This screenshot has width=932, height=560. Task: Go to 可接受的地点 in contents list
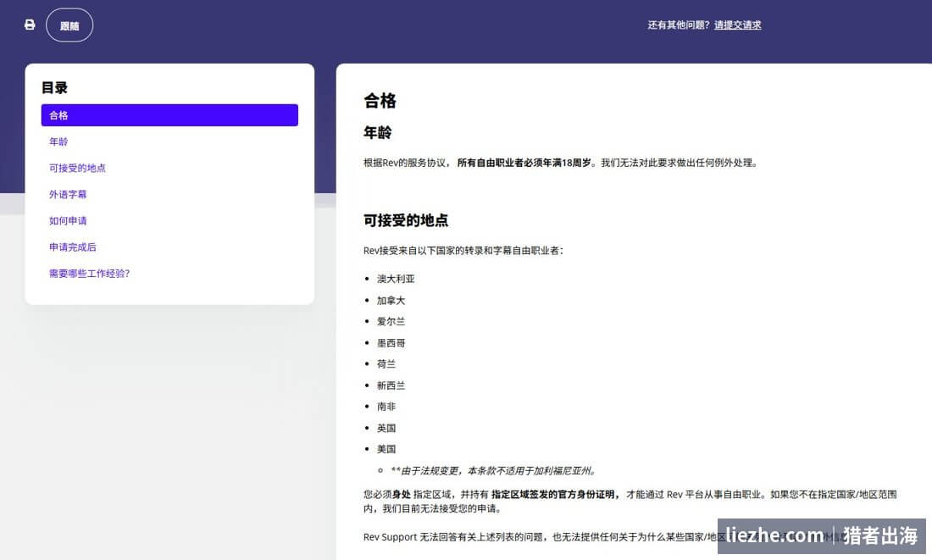pos(77,168)
